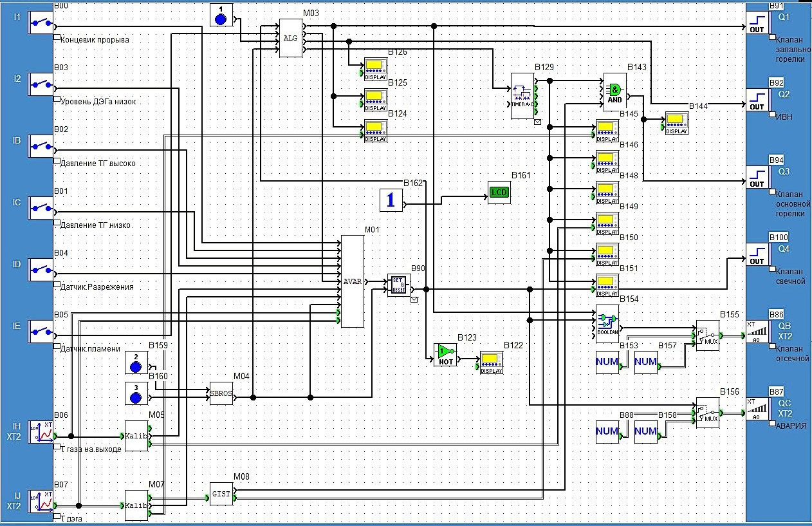Select the AND gate block B143
Image resolution: width=812 pixels, height=526 pixels.
point(615,93)
